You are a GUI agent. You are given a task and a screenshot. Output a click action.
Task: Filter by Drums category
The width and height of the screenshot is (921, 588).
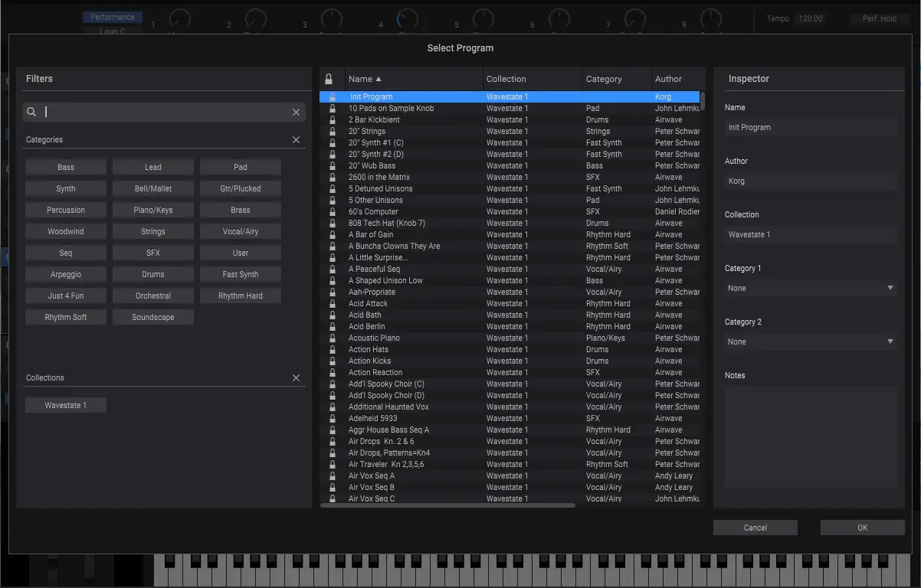[x=153, y=274]
